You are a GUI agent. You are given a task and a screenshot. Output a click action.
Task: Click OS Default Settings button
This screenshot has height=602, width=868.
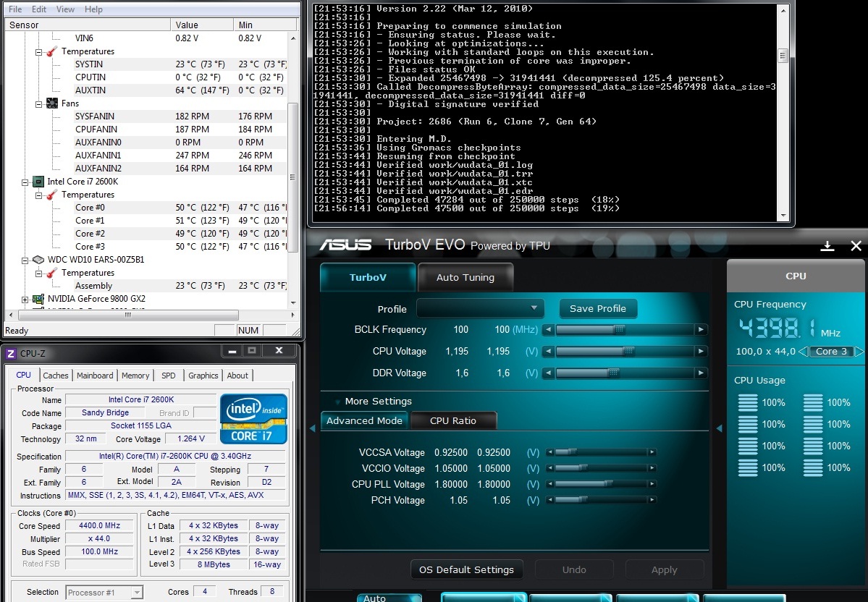pyautogui.click(x=467, y=569)
